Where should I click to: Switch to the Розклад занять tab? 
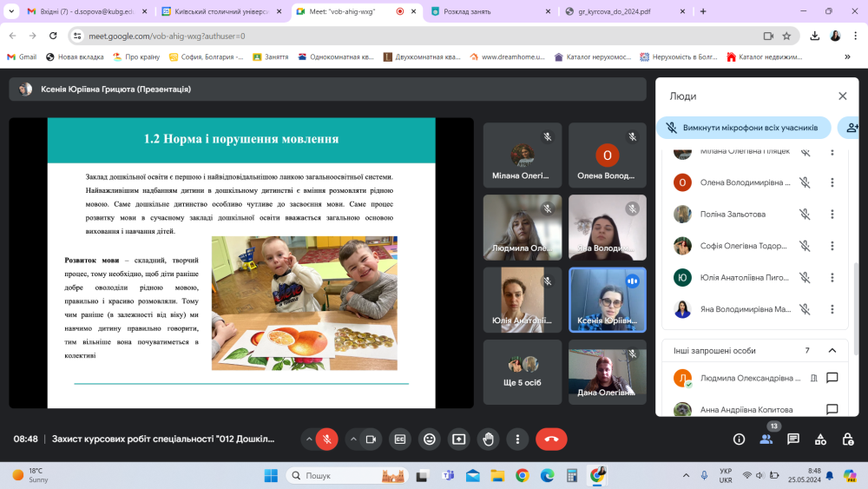point(490,11)
